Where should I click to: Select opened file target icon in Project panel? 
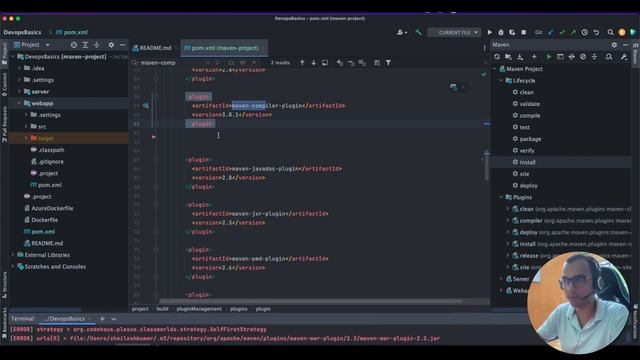pos(73,44)
